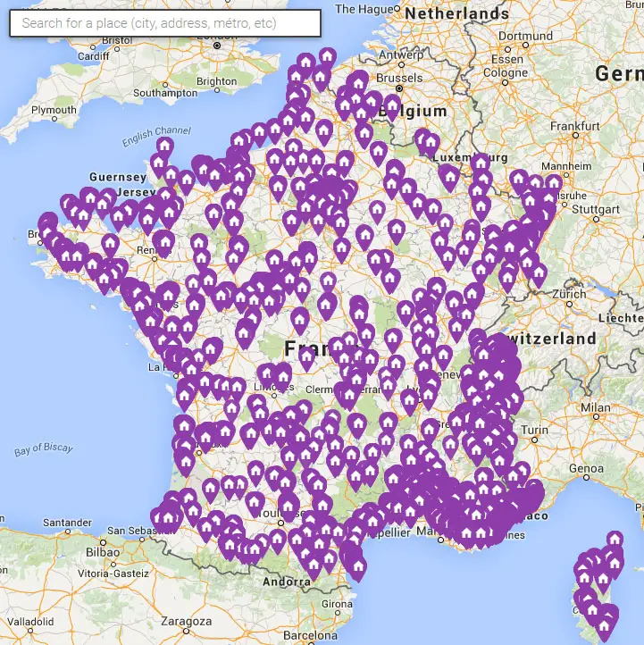The width and height of the screenshot is (644, 645).
Task: Click the Antwerp city label
Action: pyautogui.click(x=401, y=54)
